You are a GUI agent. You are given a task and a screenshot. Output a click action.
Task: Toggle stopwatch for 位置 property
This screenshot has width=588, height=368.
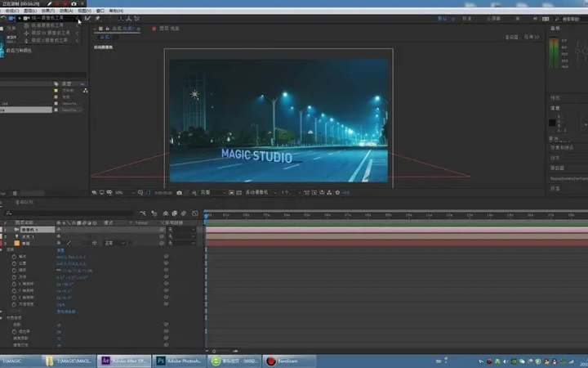point(14,263)
